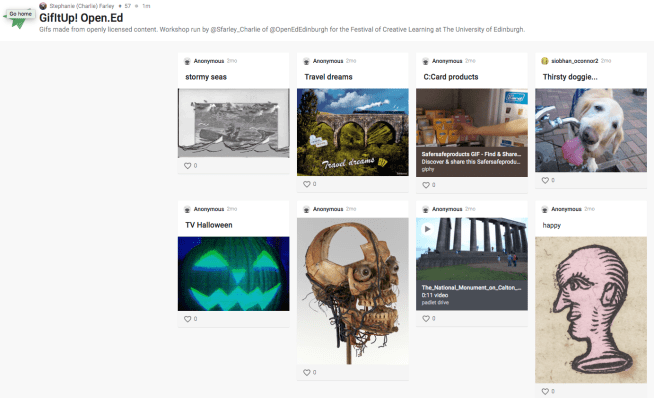Image resolution: width=654 pixels, height=398 pixels.
Task: Click the 57 count beside author name
Action: 128,6
